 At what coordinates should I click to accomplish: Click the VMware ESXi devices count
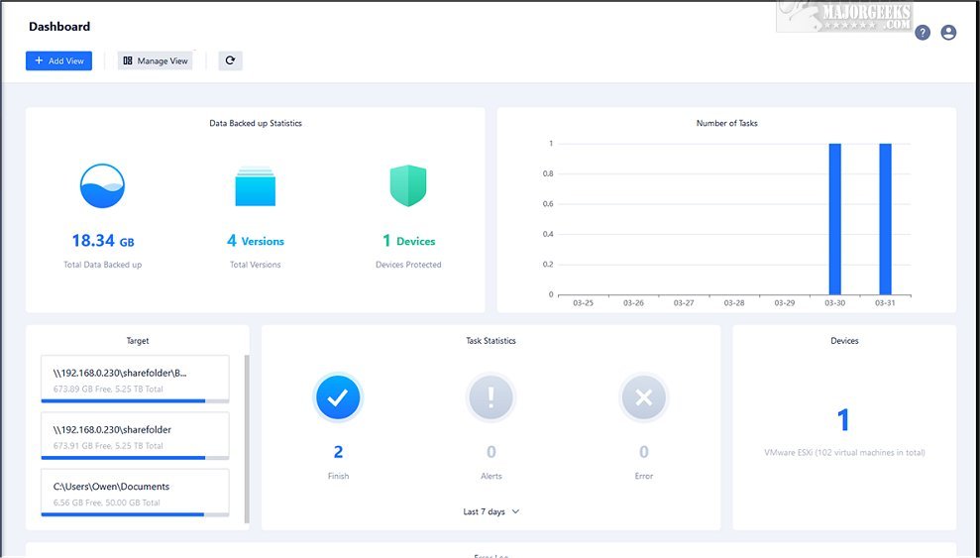pyautogui.click(x=843, y=420)
